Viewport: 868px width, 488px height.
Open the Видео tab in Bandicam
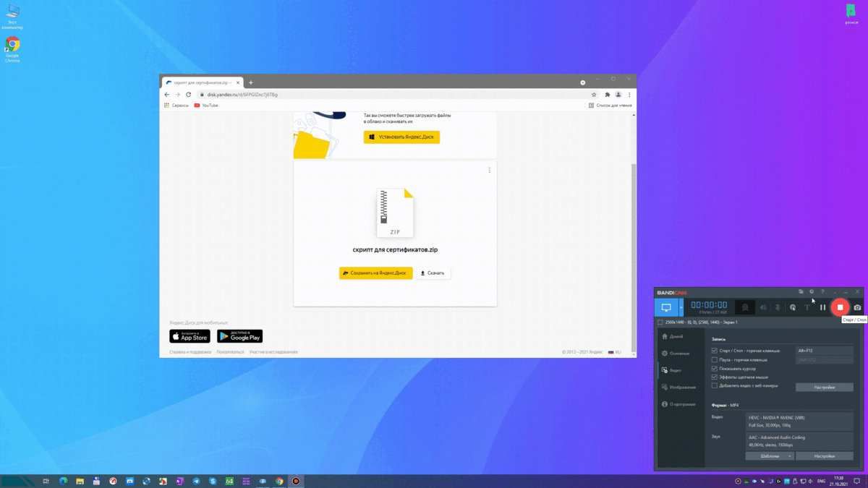coord(672,370)
